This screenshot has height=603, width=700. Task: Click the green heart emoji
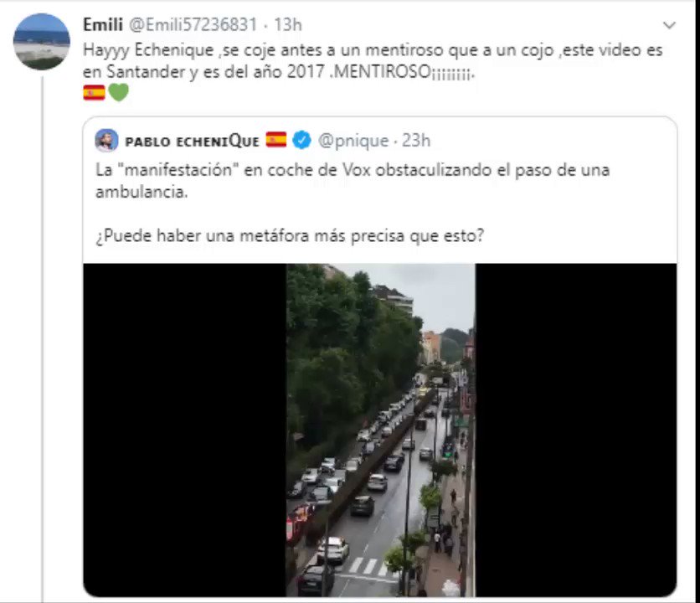[x=118, y=92]
